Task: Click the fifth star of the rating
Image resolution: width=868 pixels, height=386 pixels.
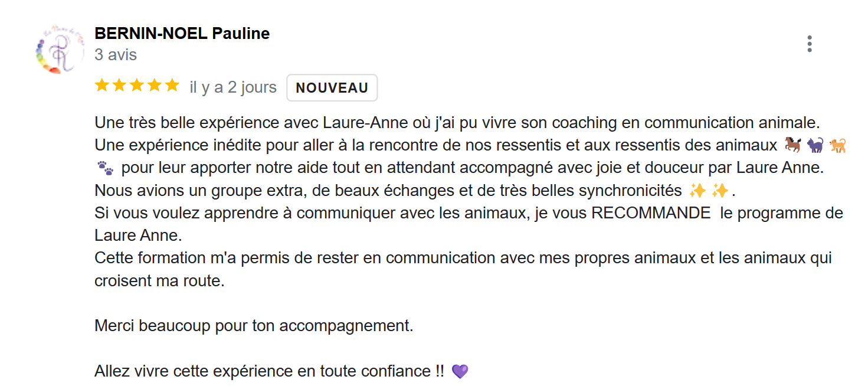Action: pos(172,86)
